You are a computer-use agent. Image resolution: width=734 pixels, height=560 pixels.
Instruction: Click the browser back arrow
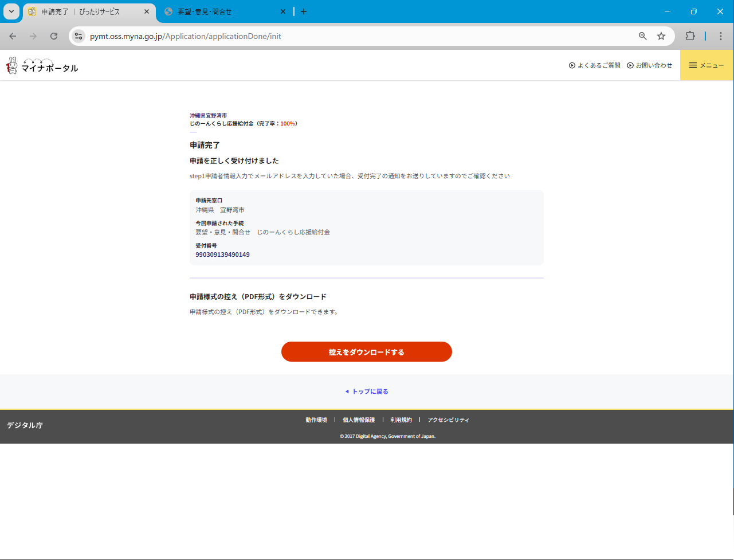13,36
